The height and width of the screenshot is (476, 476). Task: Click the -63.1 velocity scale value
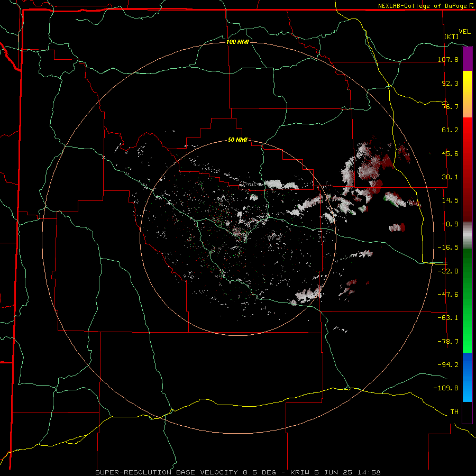point(448,318)
